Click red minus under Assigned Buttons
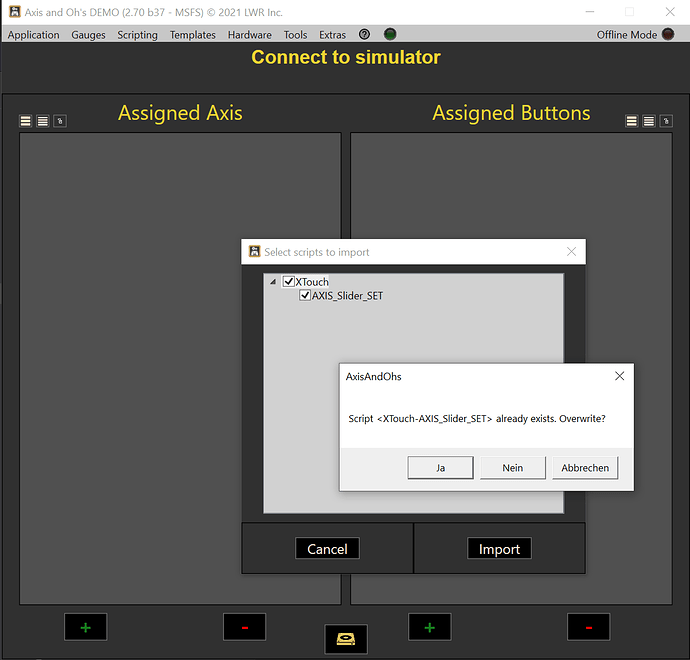The image size is (690, 660). coord(588,627)
